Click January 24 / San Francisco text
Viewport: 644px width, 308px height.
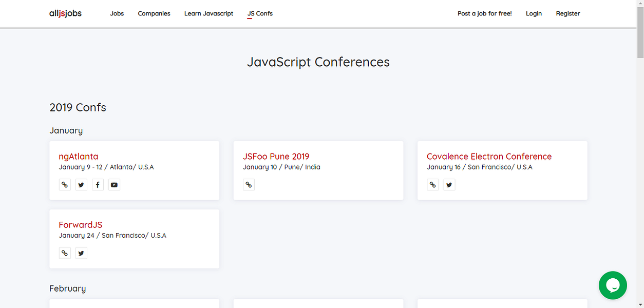[112, 236]
